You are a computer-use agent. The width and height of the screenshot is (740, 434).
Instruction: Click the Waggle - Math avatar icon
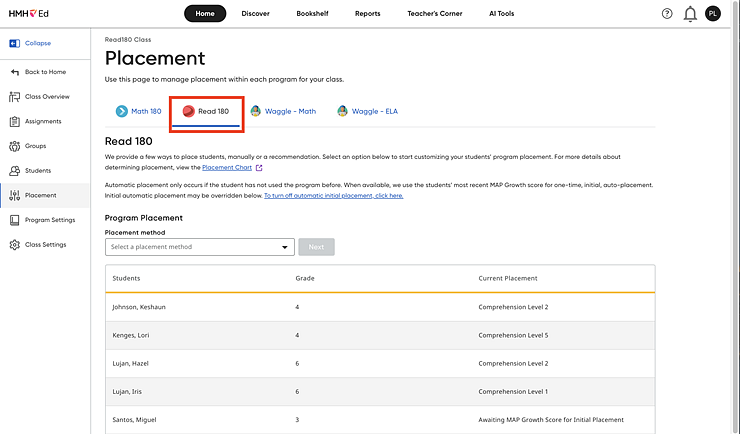tap(255, 111)
